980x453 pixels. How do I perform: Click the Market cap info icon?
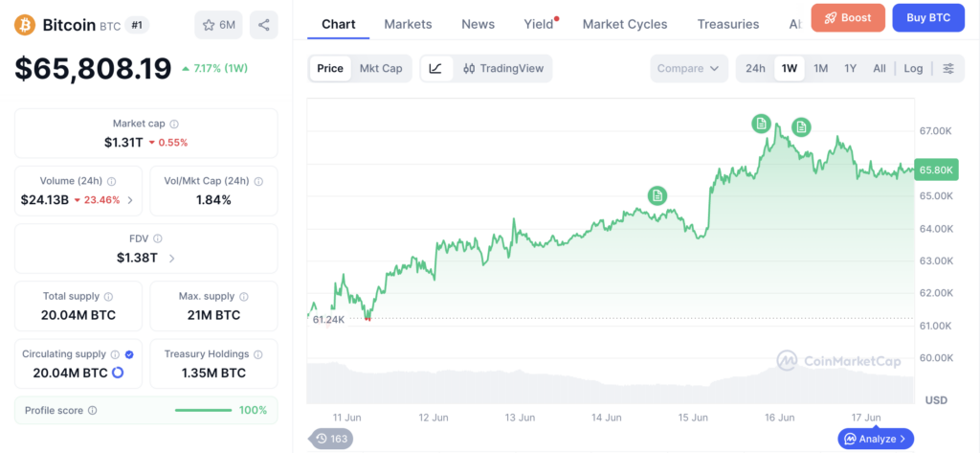(174, 124)
